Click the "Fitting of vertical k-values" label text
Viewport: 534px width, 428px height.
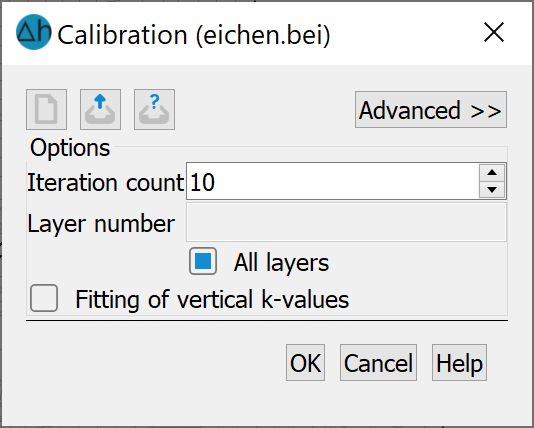pos(212,299)
